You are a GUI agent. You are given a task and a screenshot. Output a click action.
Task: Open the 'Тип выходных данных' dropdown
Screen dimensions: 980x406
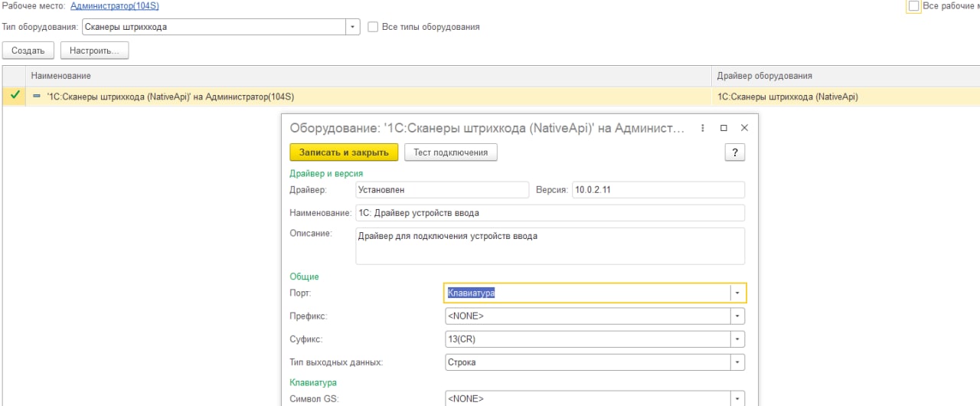pyautogui.click(x=737, y=362)
